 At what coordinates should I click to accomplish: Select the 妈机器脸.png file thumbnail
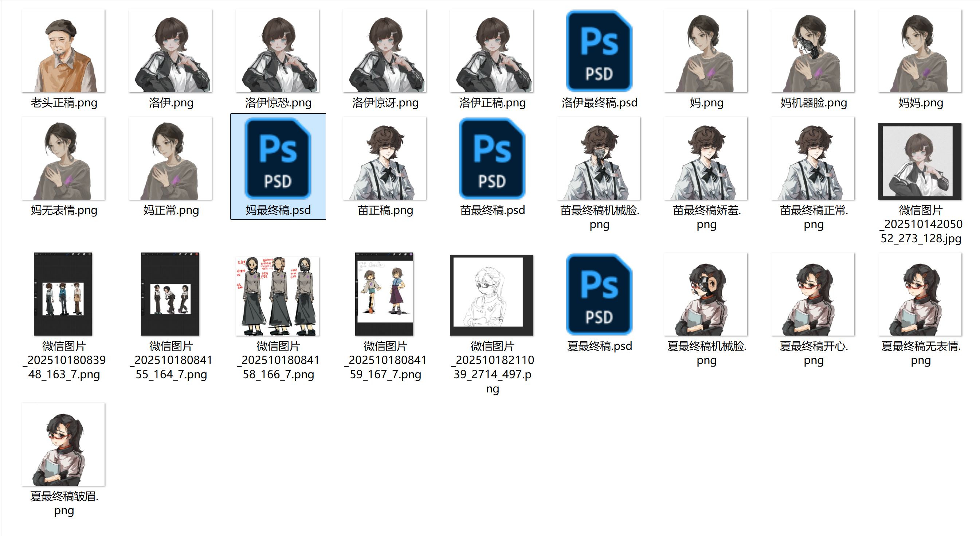813,51
